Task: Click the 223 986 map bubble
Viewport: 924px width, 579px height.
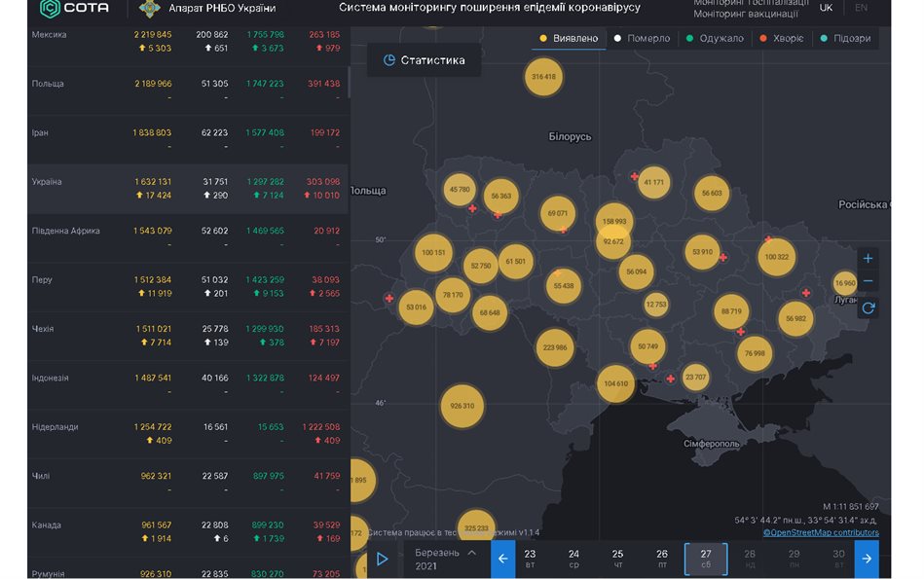Action: 555,347
